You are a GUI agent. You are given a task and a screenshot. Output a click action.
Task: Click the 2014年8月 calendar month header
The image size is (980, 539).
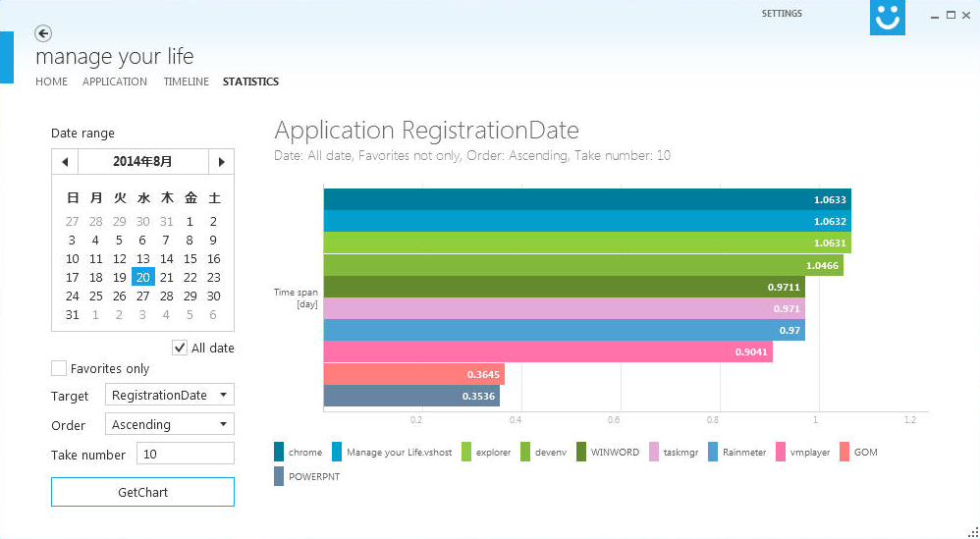click(x=142, y=162)
